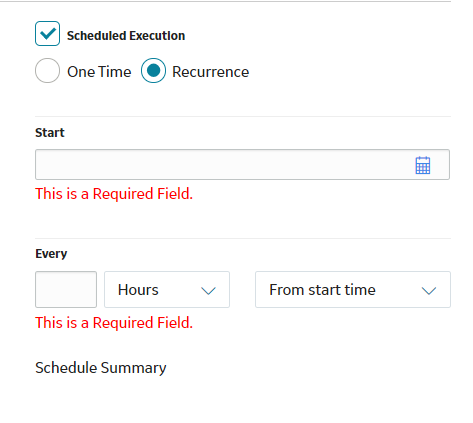Open the calendar date picker icon
The image size is (473, 423).
[423, 165]
